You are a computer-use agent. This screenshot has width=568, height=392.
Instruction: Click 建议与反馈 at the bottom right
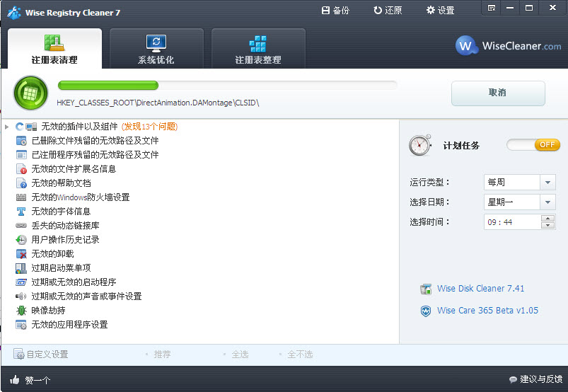(535, 380)
